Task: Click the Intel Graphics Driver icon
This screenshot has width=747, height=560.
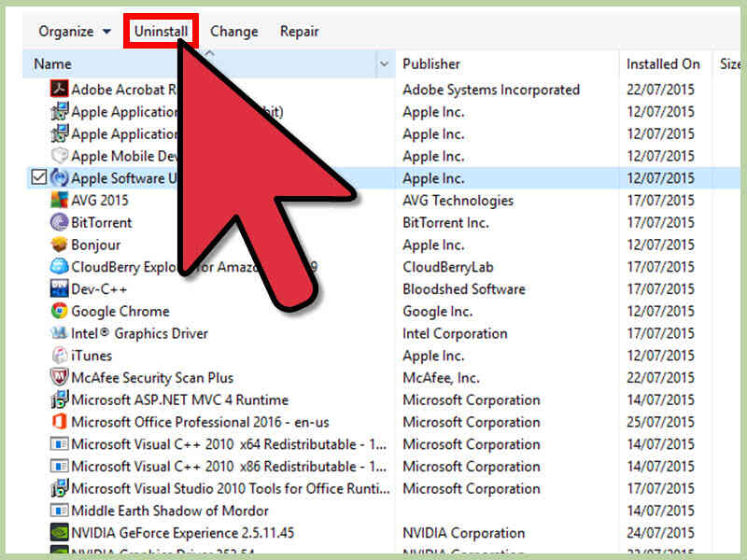Action: click(x=59, y=333)
